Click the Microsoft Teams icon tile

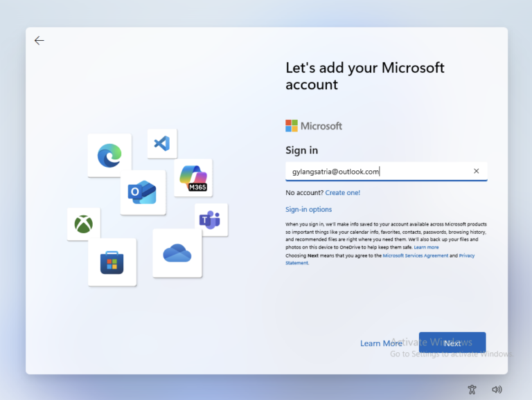click(210, 220)
